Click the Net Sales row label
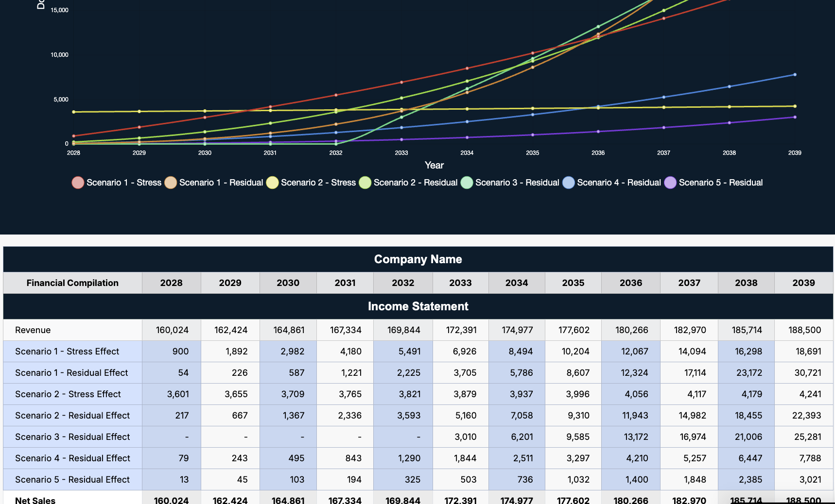 click(x=34, y=500)
